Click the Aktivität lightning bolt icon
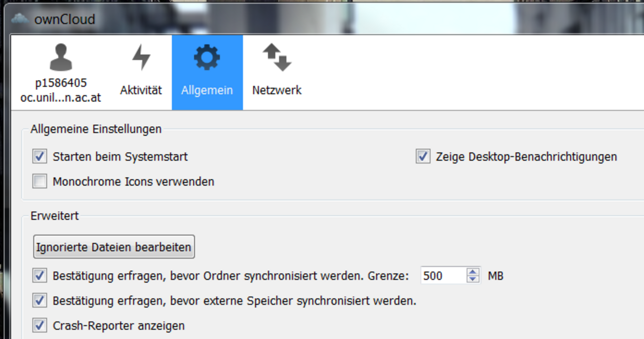 (141, 57)
